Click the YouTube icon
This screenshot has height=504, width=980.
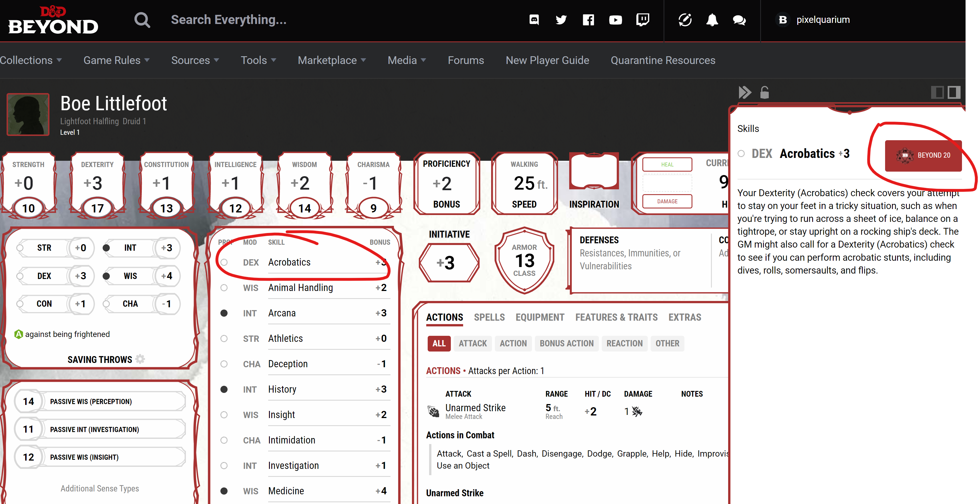click(x=615, y=20)
